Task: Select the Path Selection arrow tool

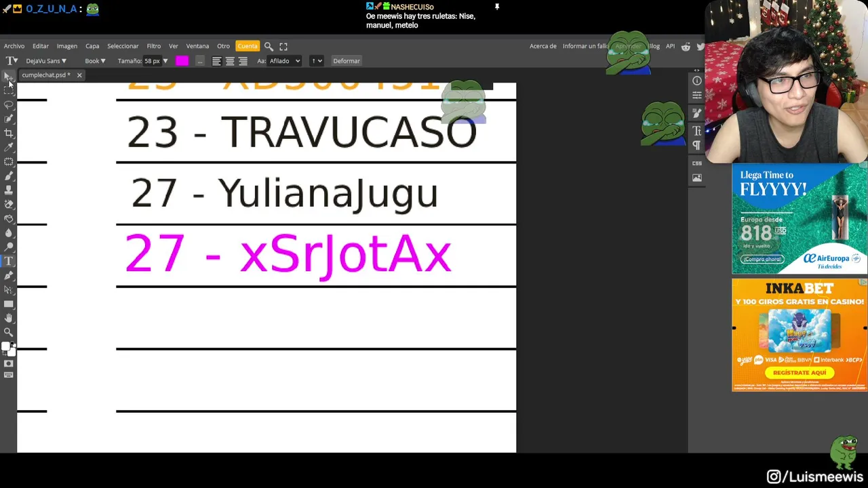Action: (8, 290)
